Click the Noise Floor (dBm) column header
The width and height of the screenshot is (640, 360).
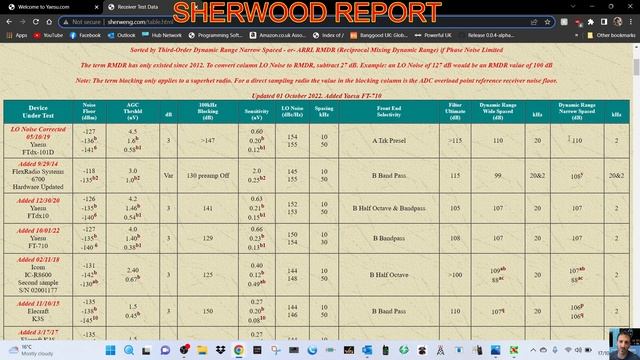(x=89, y=112)
